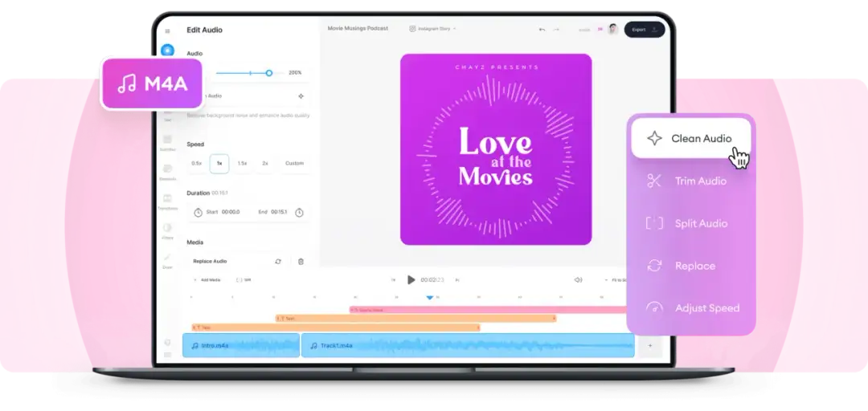The image size is (868, 411).
Task: Select the bottom orange text clip on timeline
Action: pos(335,328)
